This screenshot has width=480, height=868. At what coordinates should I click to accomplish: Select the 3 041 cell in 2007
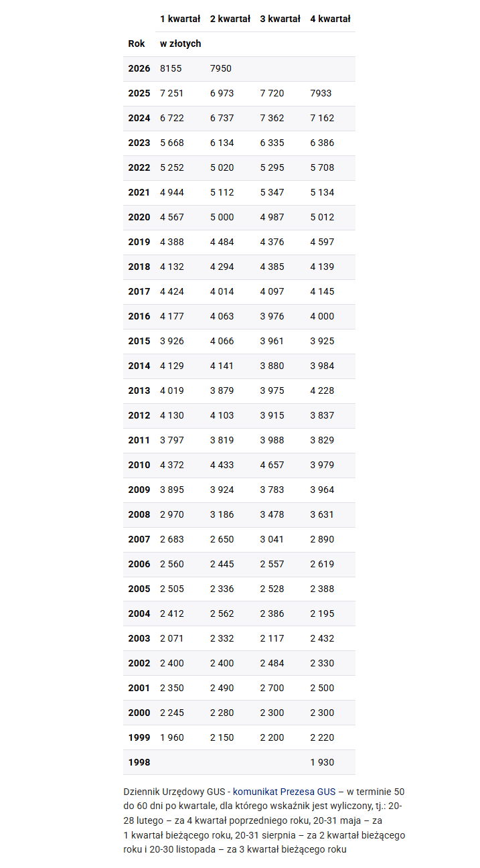[x=272, y=539]
